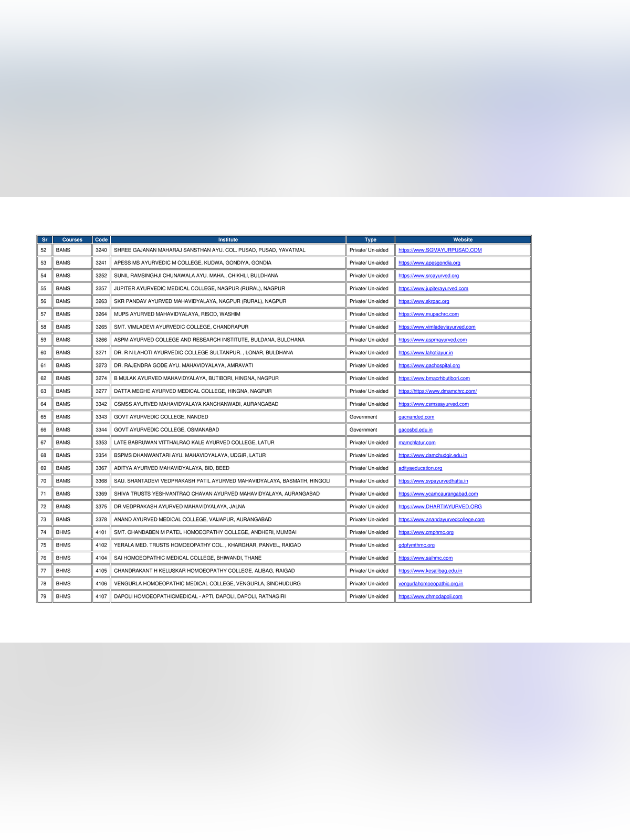The height and width of the screenshot is (840, 630).
Task: Select SMT. VIMLADEVI AYURVEDIC COLLEGE cell
Action: coord(228,327)
